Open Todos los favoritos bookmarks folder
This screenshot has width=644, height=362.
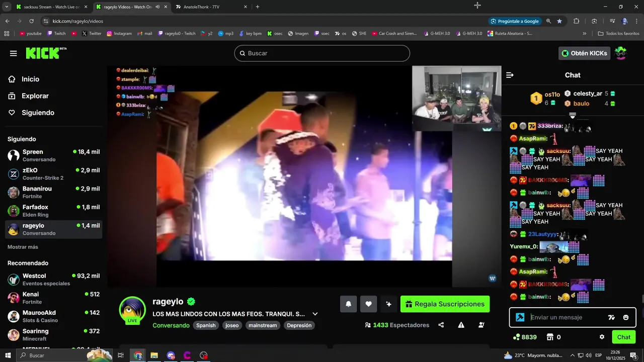click(618, 34)
